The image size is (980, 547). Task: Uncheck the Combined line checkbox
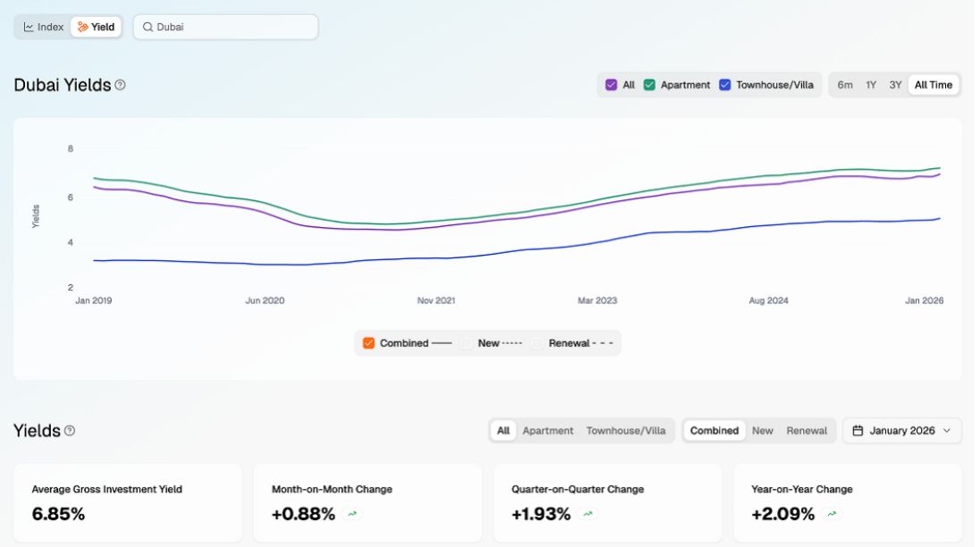click(368, 343)
